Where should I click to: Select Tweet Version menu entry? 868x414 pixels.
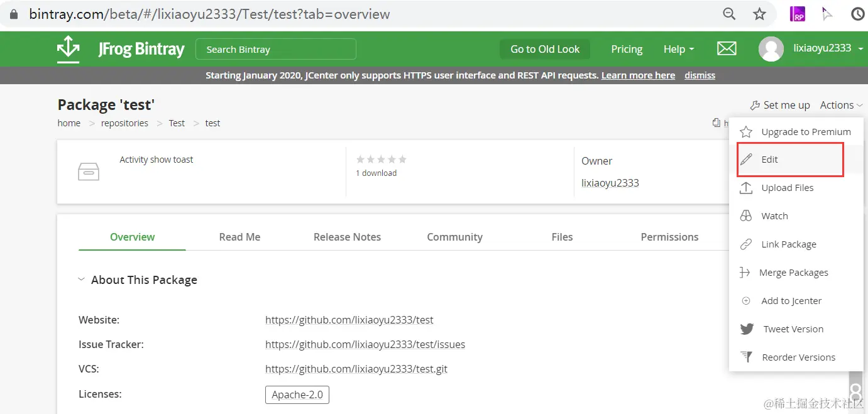tap(792, 329)
